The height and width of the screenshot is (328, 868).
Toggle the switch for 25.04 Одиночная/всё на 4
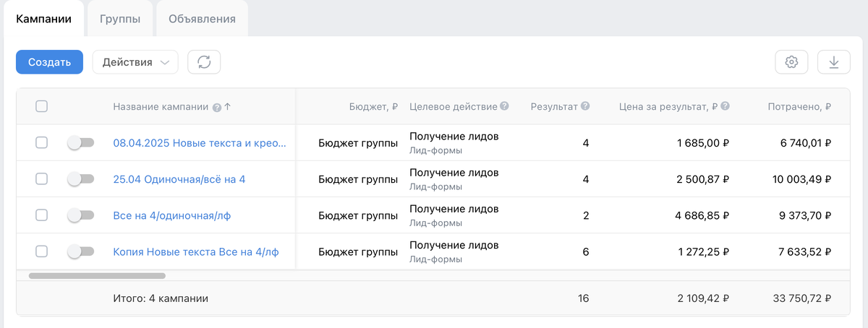pos(80,178)
